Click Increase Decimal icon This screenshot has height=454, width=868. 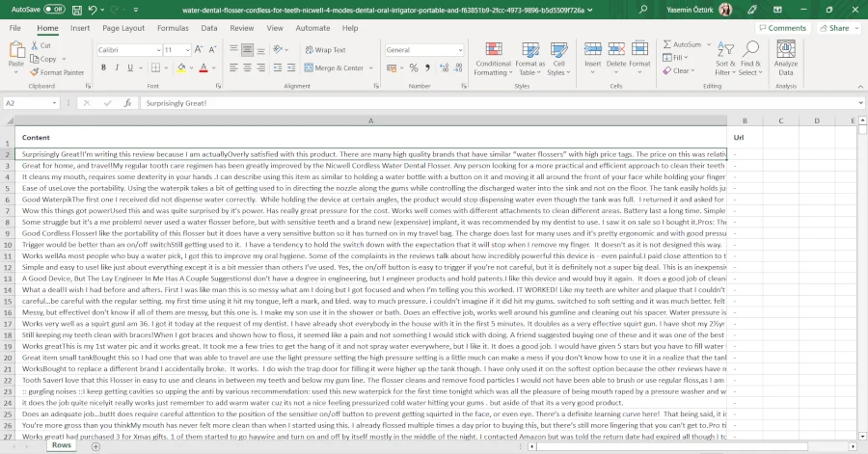(x=444, y=68)
